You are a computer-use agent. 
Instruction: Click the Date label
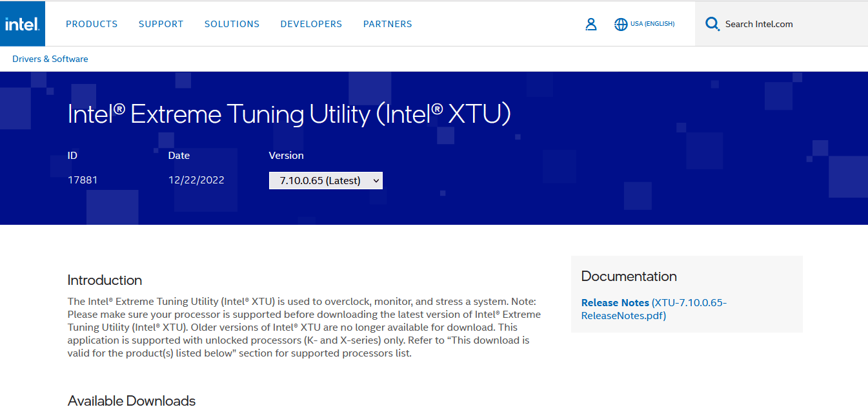179,156
